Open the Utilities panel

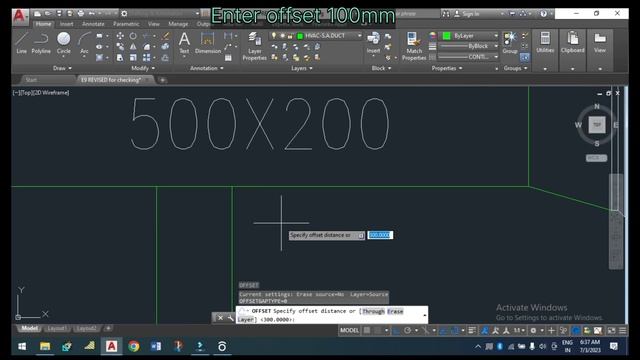point(545,43)
